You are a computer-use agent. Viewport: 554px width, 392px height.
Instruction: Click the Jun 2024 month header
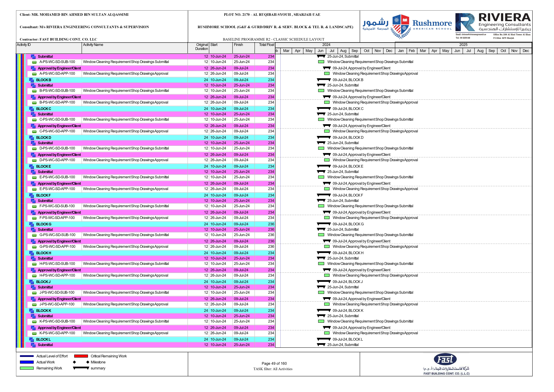click(x=320, y=51)
